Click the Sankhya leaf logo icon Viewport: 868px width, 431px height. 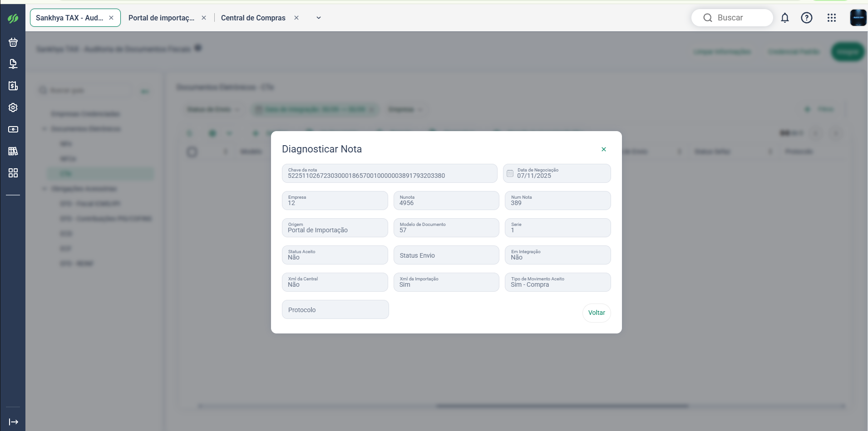point(13,19)
